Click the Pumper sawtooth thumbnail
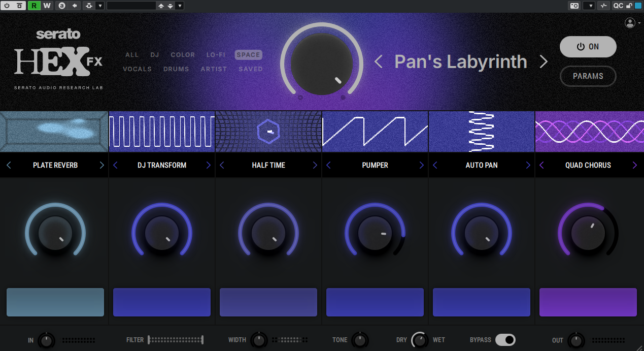644x351 pixels. coord(375,132)
